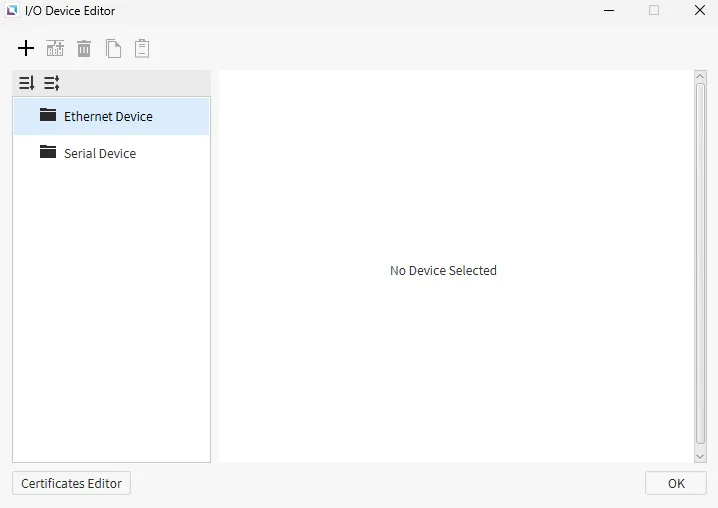Click the folder icon beside Serial Device
The height and width of the screenshot is (508, 718).
click(48, 152)
